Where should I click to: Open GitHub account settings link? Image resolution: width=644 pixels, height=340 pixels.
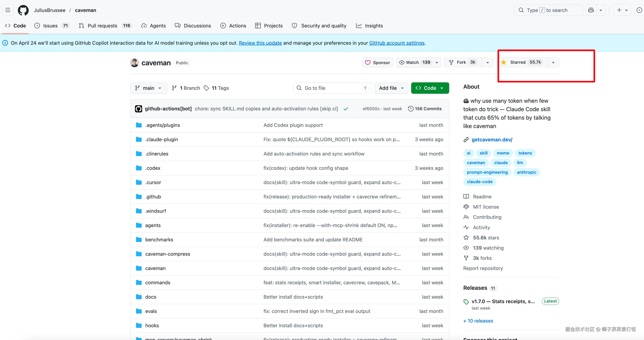point(397,43)
